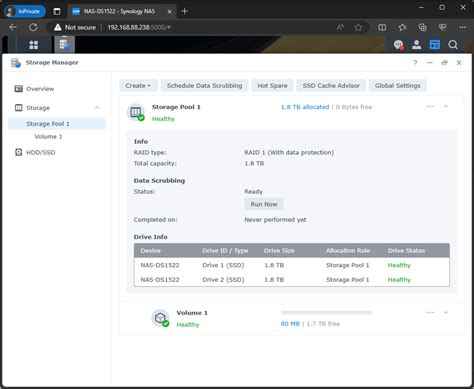Viewport: 474px width, 389px height.
Task: Open browser tab actions menu icon
Action: pyautogui.click(x=57, y=11)
